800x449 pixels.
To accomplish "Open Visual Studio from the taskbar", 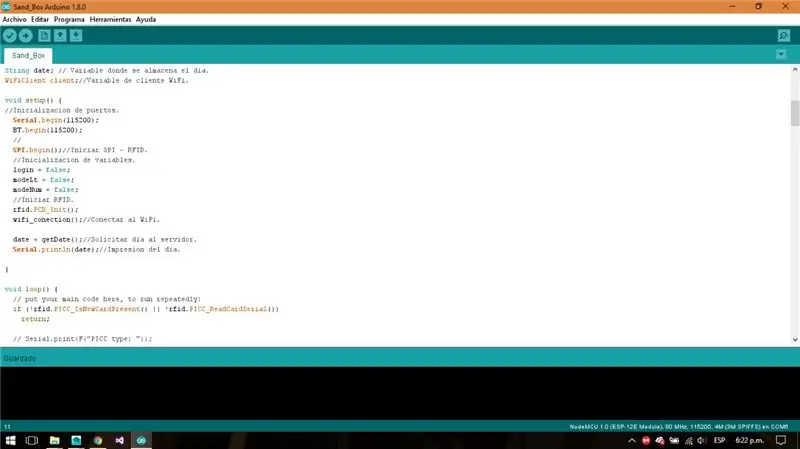I will click(119, 440).
